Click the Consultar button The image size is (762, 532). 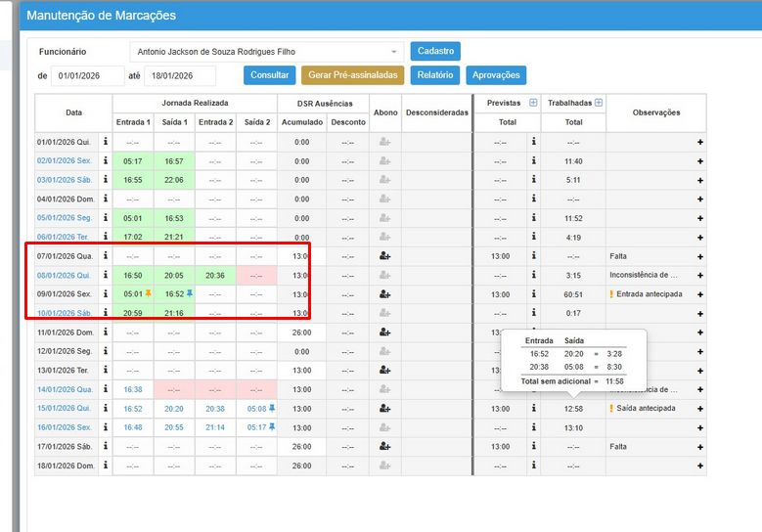(269, 75)
